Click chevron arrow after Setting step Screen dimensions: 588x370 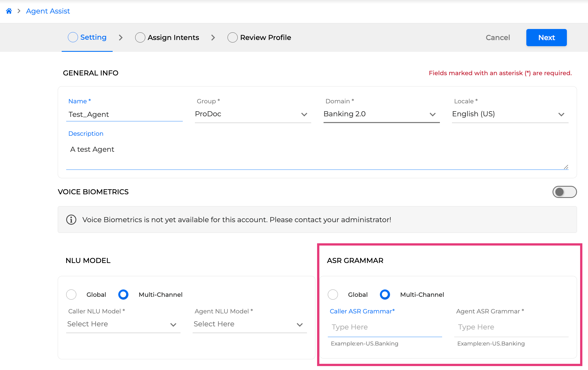(x=121, y=37)
